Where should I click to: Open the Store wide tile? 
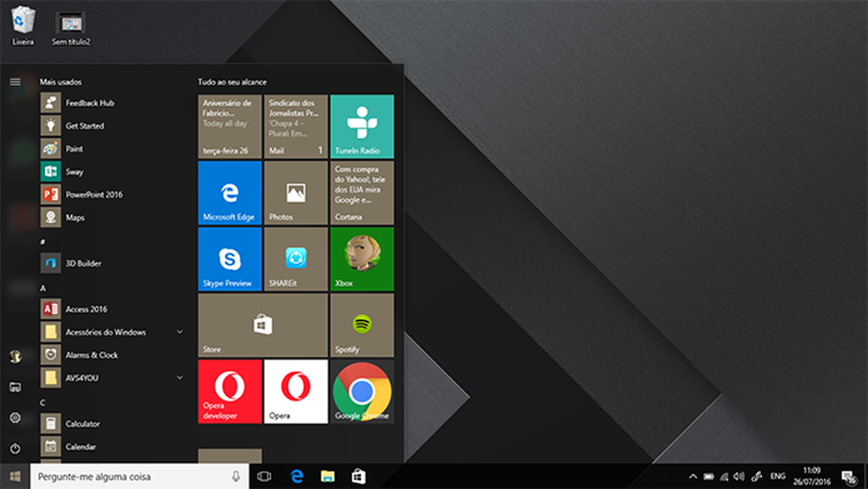(263, 325)
